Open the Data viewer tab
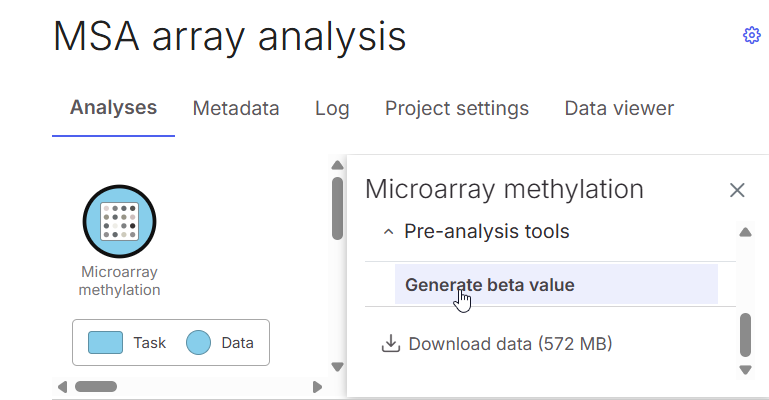The width and height of the screenshot is (769, 400). (x=619, y=108)
